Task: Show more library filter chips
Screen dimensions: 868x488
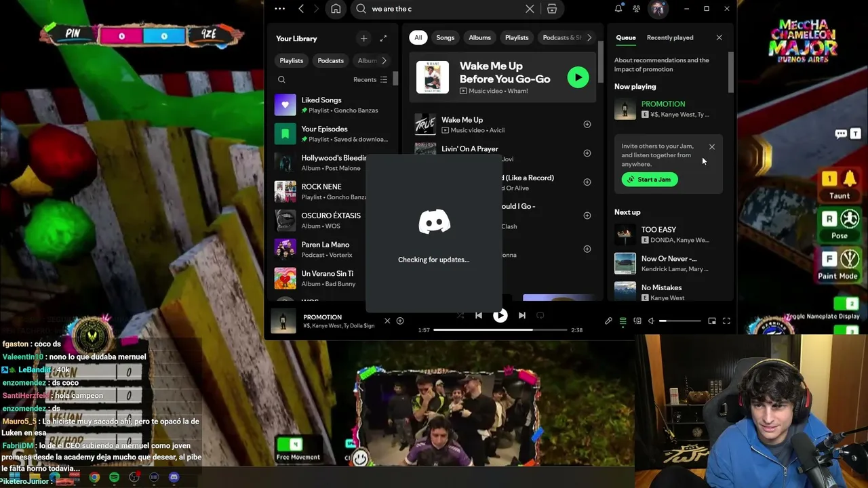Action: click(384, 61)
